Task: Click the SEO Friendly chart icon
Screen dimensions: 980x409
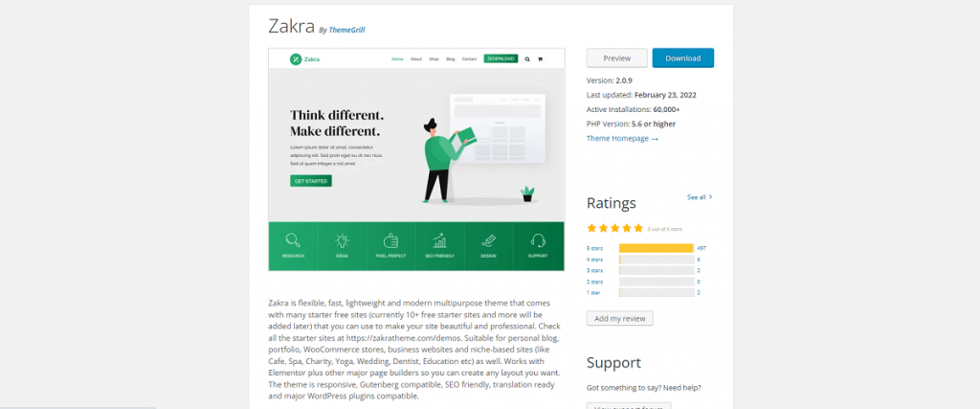Action: pyautogui.click(x=439, y=240)
